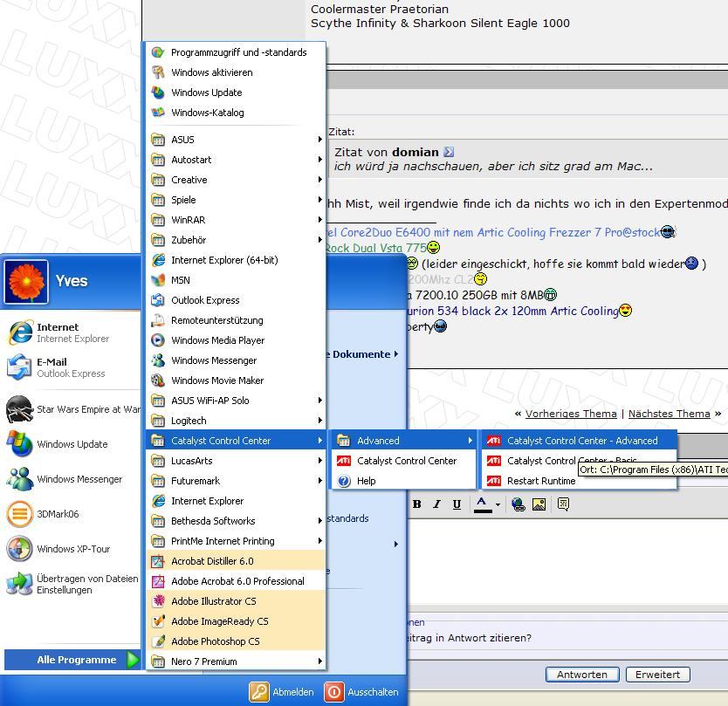Open E-Mail Outlook Express pinned item

coord(72,367)
